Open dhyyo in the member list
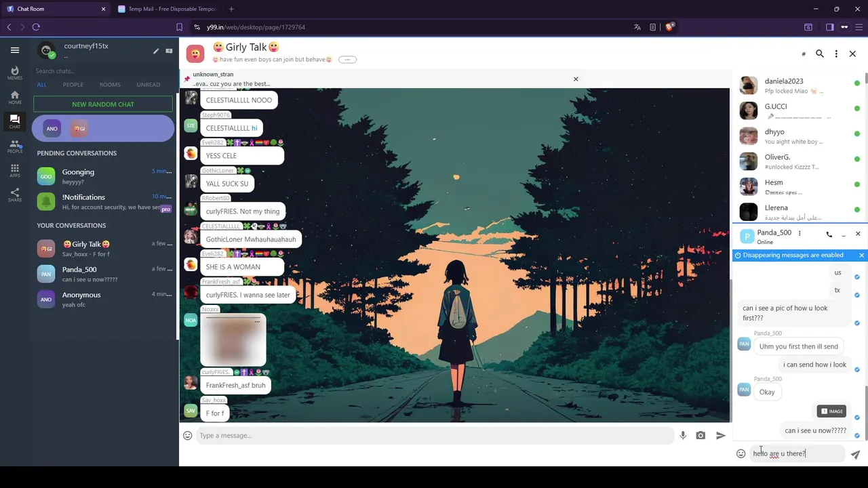The height and width of the screenshot is (488, 868). pos(800,136)
